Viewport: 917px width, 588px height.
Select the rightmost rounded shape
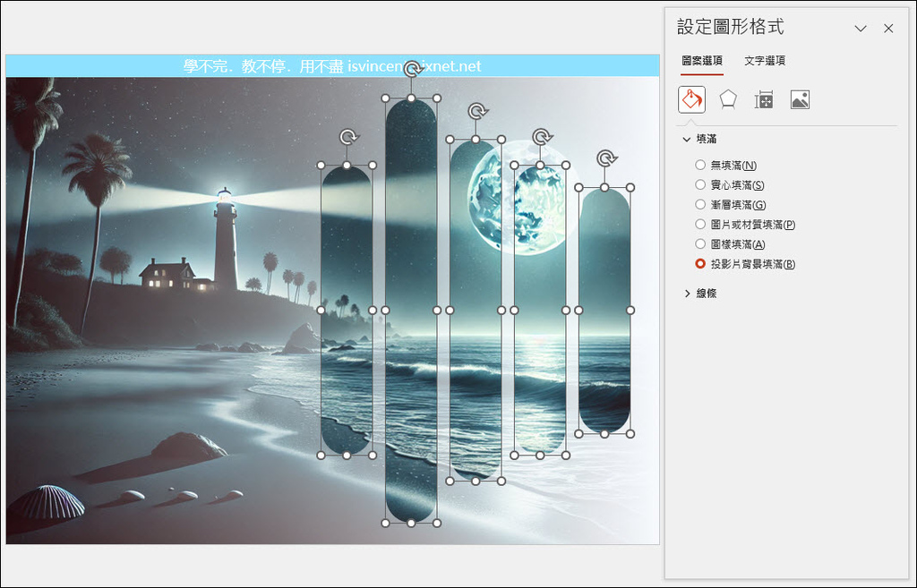[604, 311]
